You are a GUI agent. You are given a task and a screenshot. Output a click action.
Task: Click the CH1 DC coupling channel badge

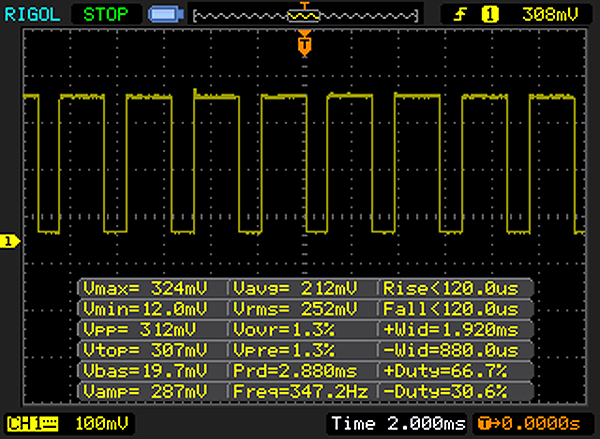click(33, 424)
